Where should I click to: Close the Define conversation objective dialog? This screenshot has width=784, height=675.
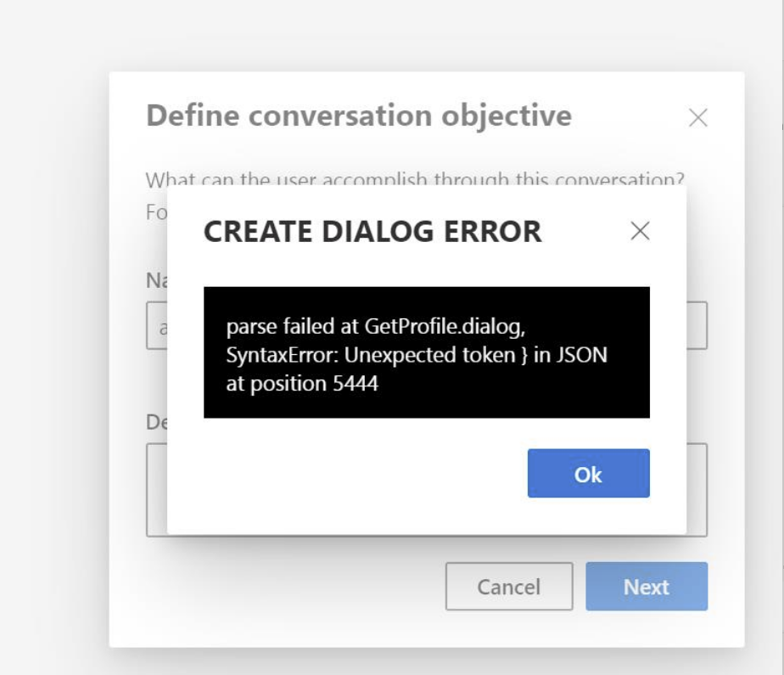(x=697, y=118)
